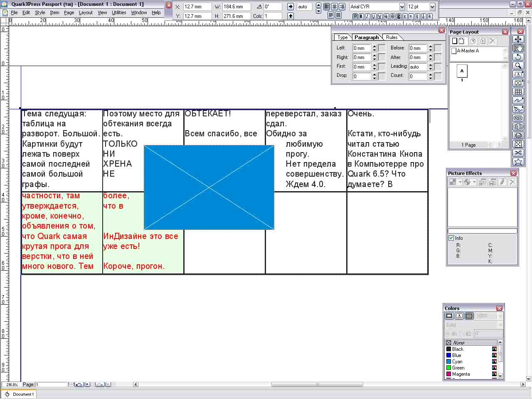Toggle checkbox beside First indent field
This screenshot has width=532, height=399.
pyautogui.click(x=382, y=66)
